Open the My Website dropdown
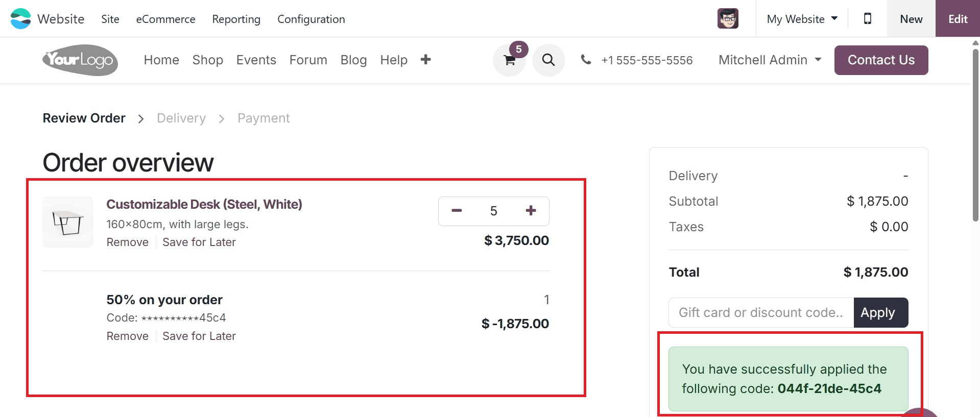 tap(801, 18)
